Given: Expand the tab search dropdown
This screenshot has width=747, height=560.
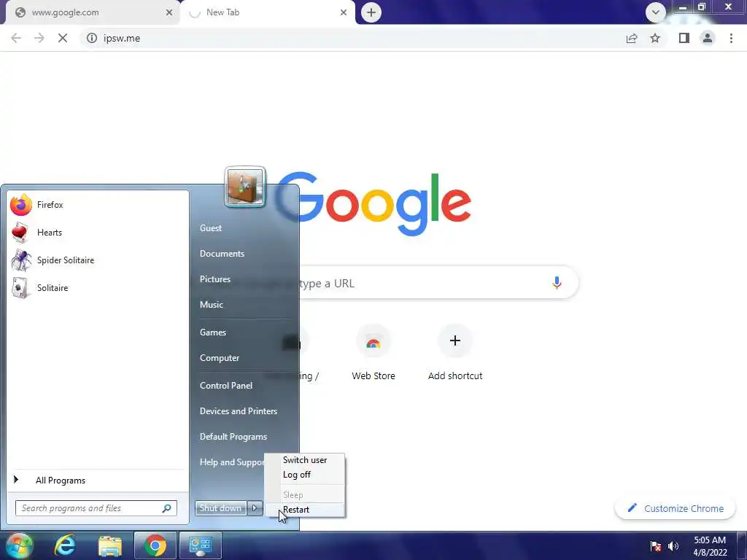Looking at the screenshot, I should pyautogui.click(x=656, y=12).
